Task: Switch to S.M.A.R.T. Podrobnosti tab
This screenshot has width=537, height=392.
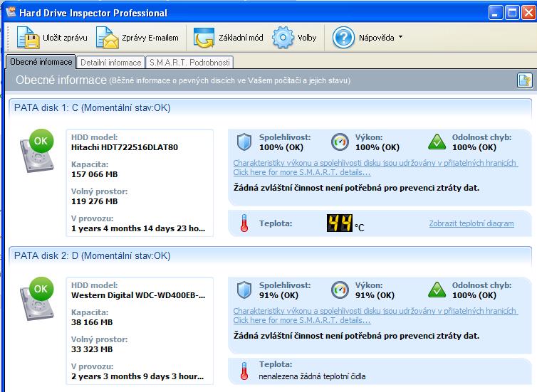Action: pyautogui.click(x=189, y=63)
